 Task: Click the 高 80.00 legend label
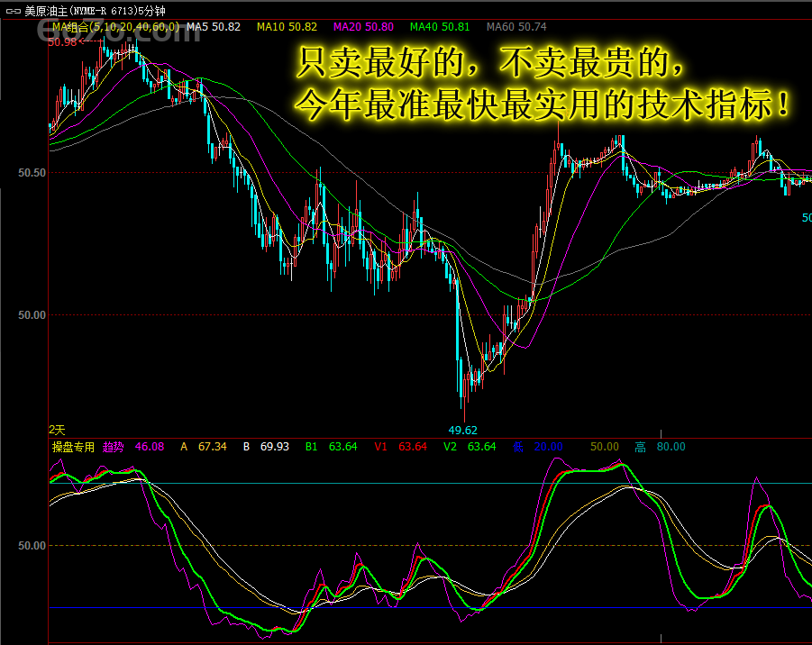click(x=660, y=447)
